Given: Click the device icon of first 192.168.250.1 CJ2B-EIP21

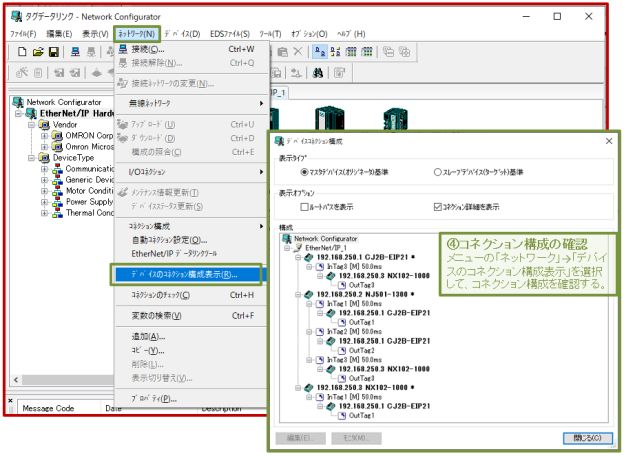Looking at the screenshot, I should pos(308,257).
